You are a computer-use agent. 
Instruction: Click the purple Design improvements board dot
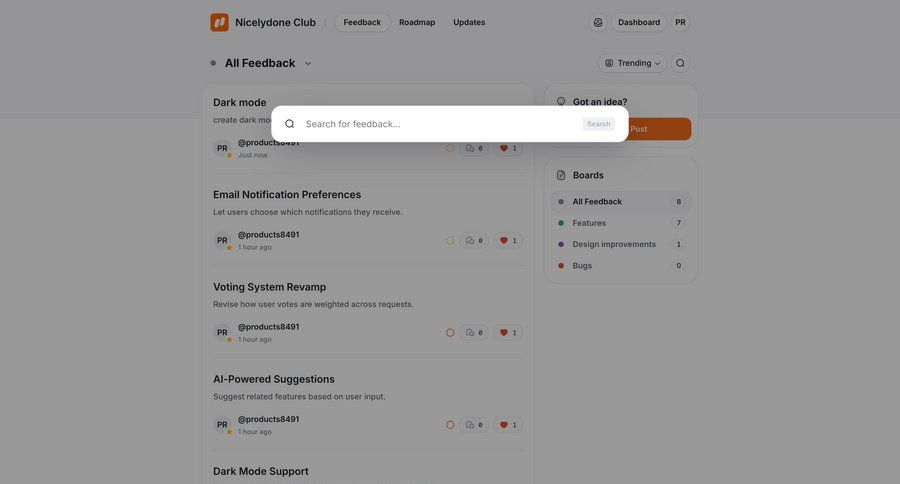coord(561,244)
